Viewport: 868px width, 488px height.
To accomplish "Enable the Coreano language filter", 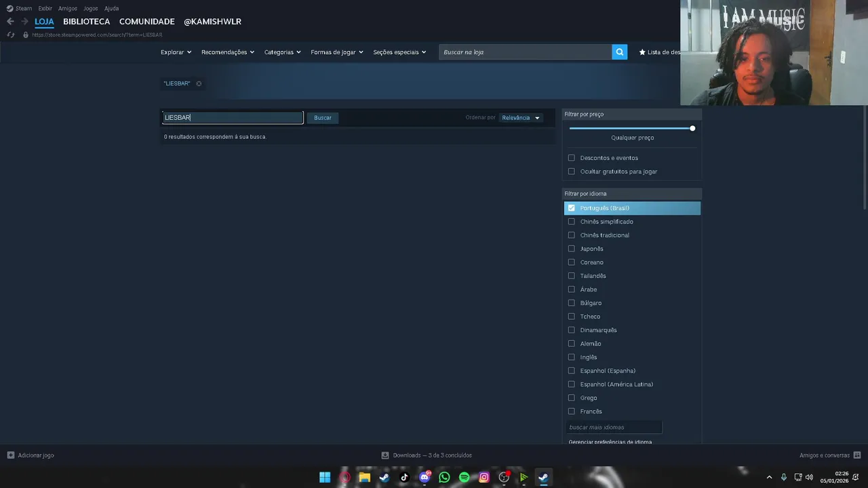I will [571, 262].
